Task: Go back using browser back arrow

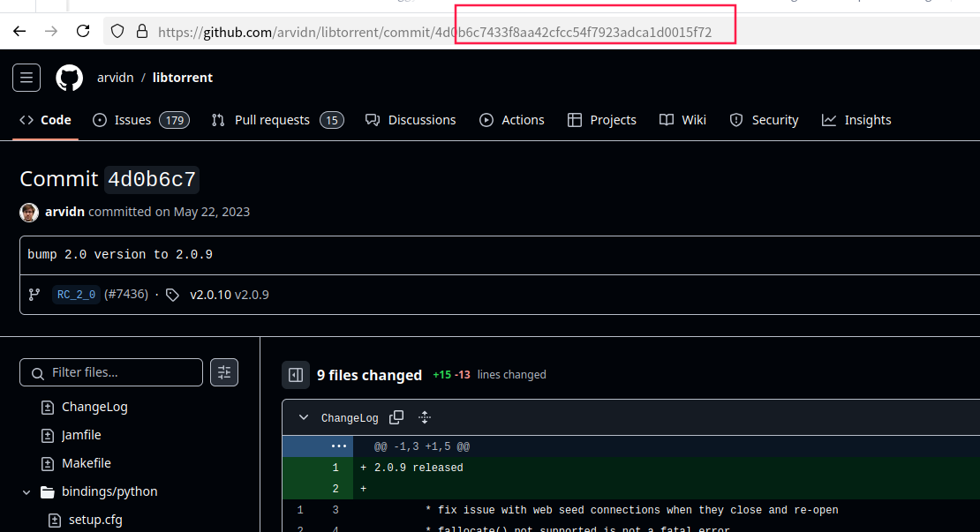Action: coord(19,32)
